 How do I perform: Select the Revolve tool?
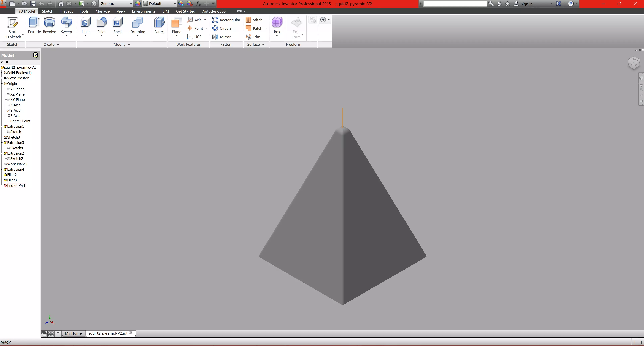pos(49,25)
